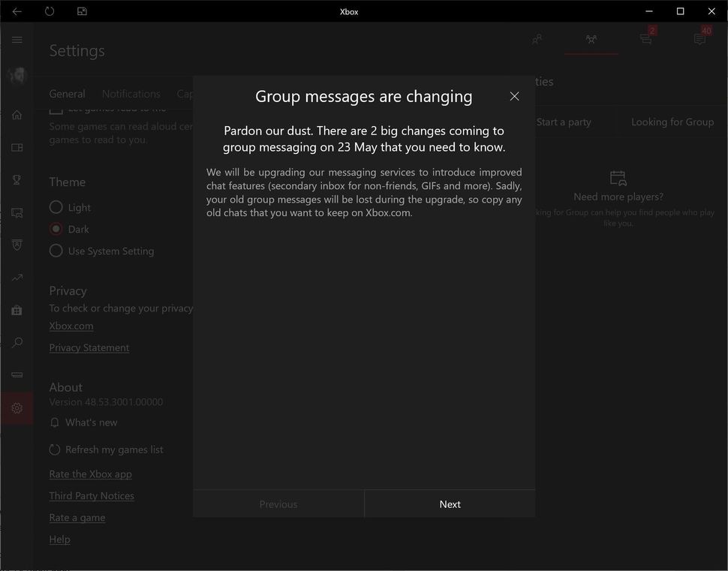Screen dimensions: 728x571
Task: Choose Use System Setting for theme
Action: 56,251
